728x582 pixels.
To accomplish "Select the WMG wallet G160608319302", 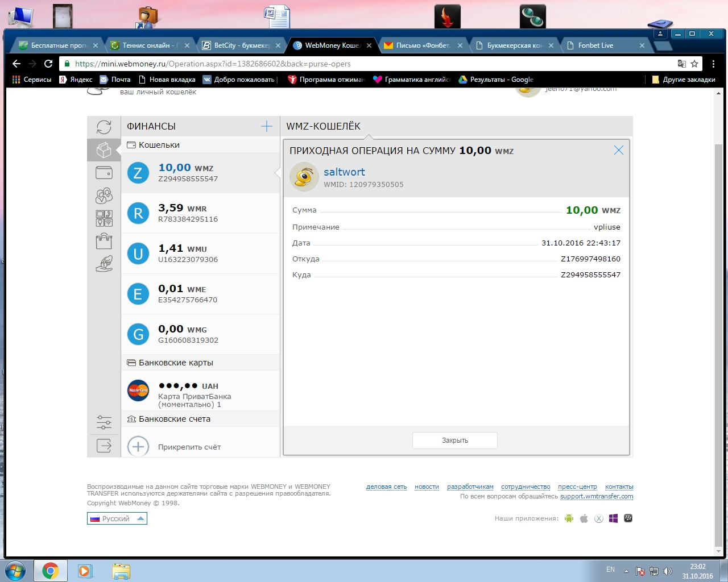I will point(201,334).
